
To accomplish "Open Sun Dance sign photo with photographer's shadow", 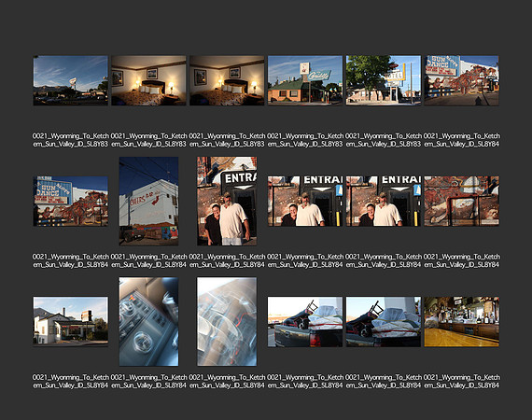I will (461, 80).
